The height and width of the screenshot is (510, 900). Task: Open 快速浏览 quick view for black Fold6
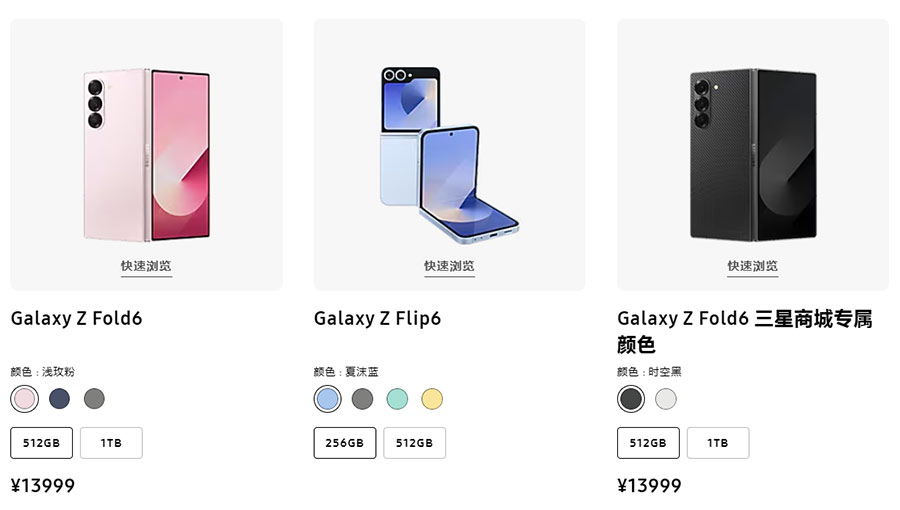(x=752, y=266)
